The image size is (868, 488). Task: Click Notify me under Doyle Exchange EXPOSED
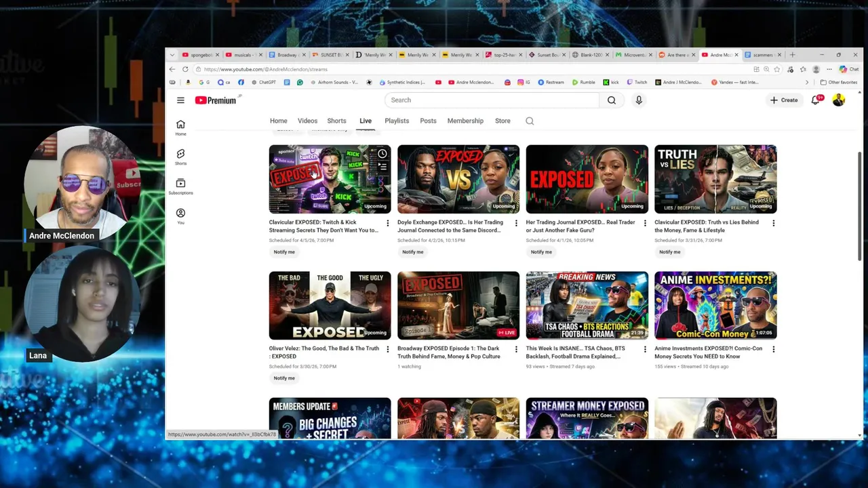(x=412, y=252)
